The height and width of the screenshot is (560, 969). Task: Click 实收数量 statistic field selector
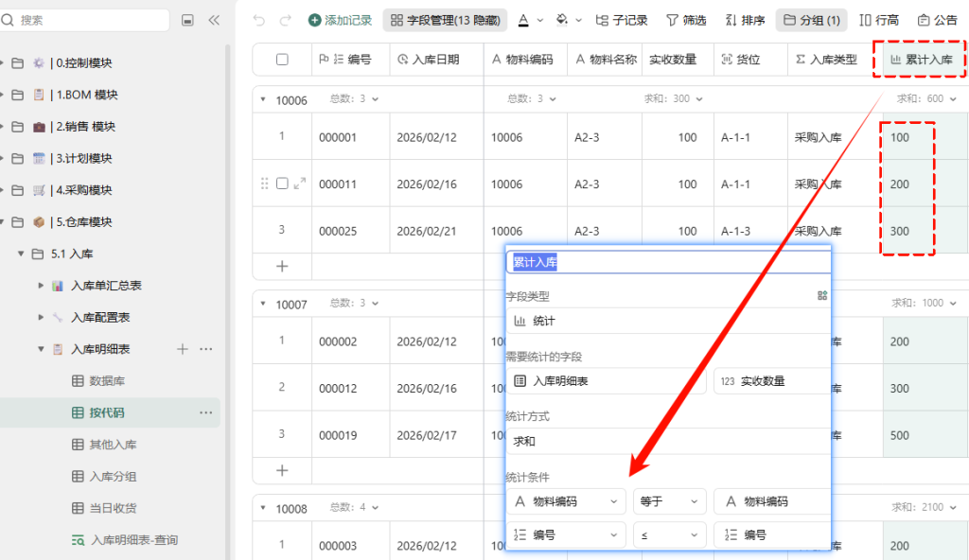click(772, 381)
